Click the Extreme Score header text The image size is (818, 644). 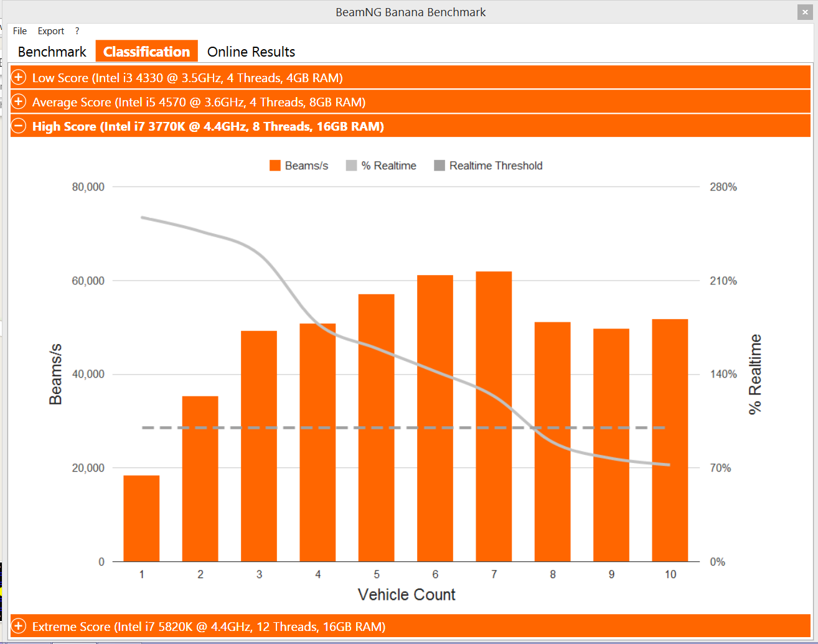click(x=209, y=627)
